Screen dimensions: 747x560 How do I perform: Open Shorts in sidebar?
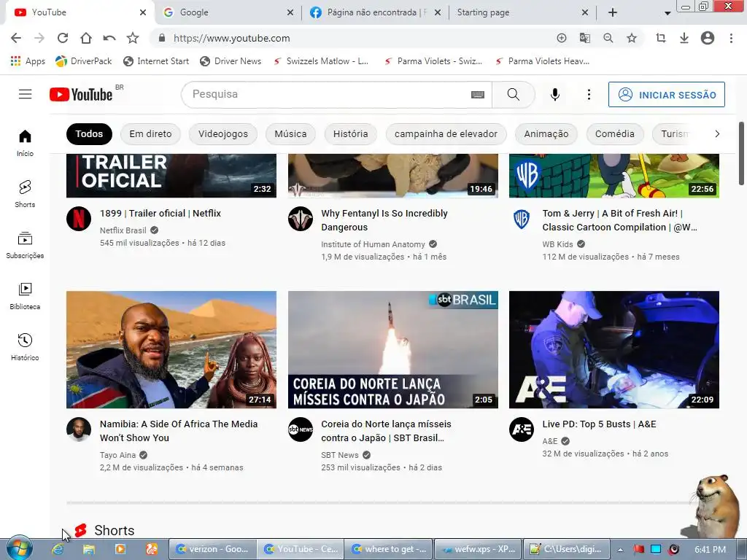(x=25, y=194)
